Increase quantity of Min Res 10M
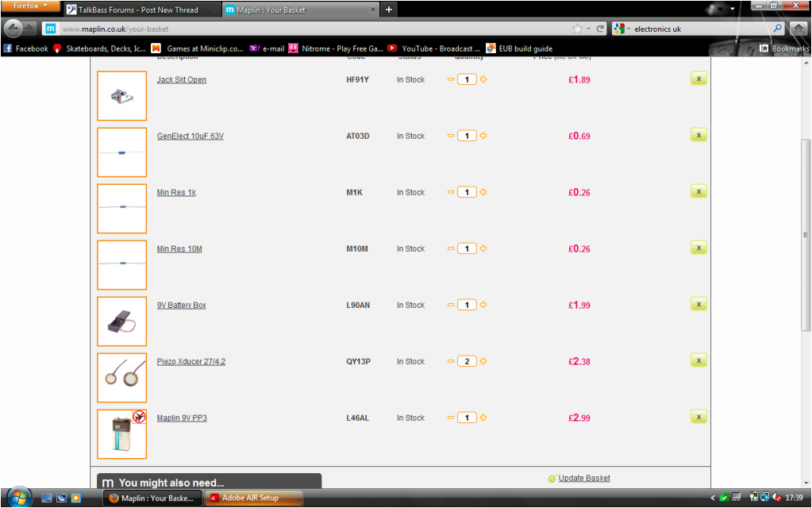The image size is (812, 508). click(x=483, y=248)
